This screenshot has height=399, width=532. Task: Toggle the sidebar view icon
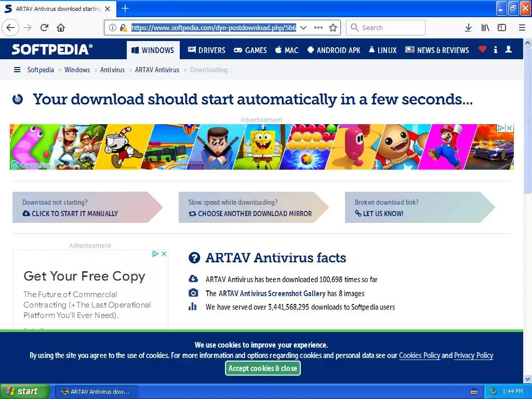(x=502, y=28)
